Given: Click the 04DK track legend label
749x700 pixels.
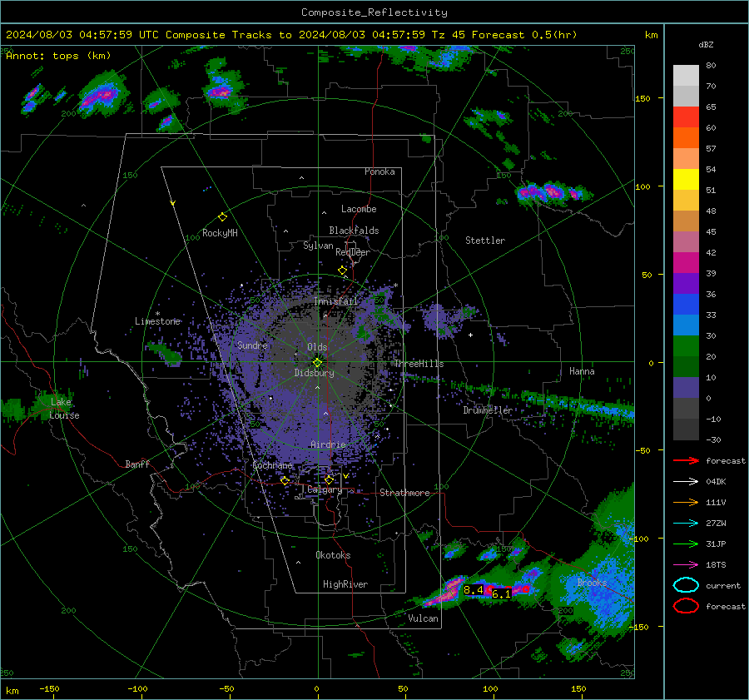Looking at the screenshot, I should [716, 482].
